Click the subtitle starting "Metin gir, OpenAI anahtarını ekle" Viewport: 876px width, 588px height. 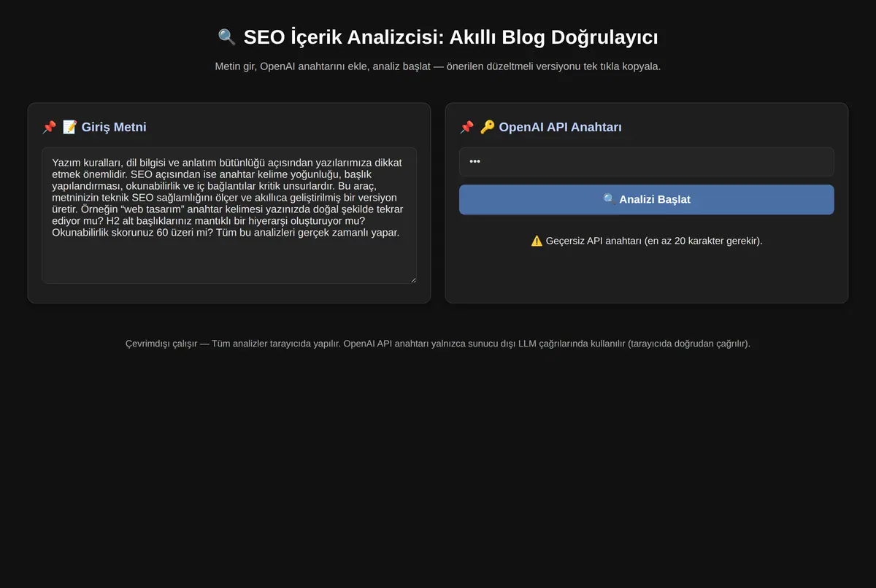point(438,66)
